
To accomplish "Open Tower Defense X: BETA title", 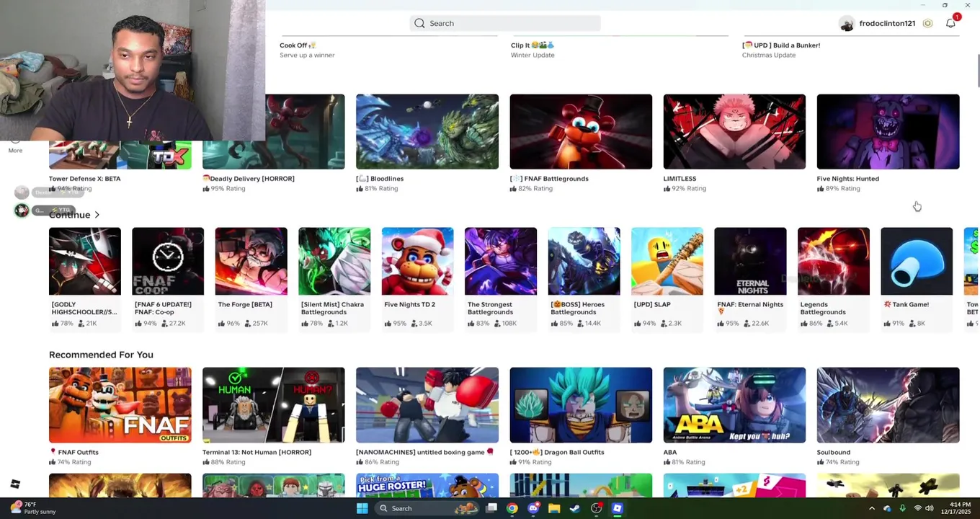I will [x=84, y=179].
